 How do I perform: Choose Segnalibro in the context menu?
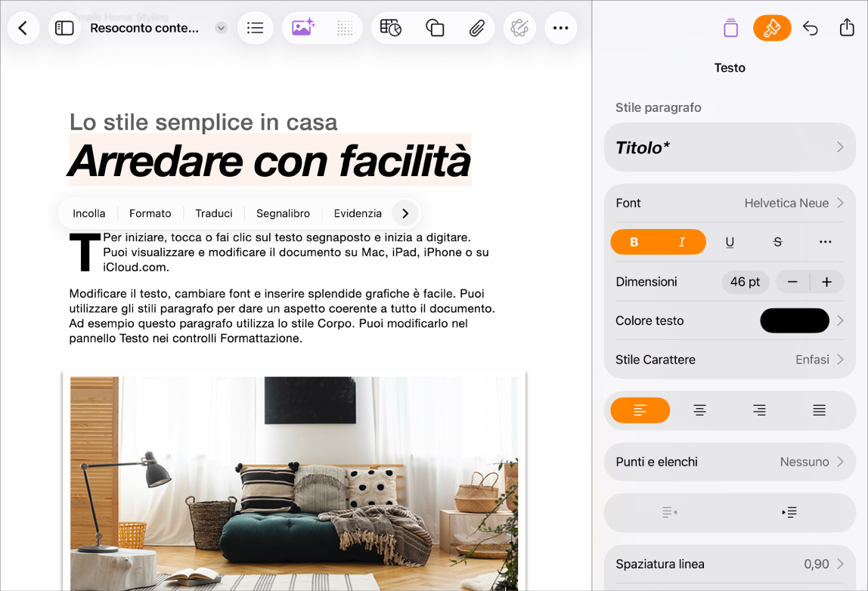click(x=283, y=214)
